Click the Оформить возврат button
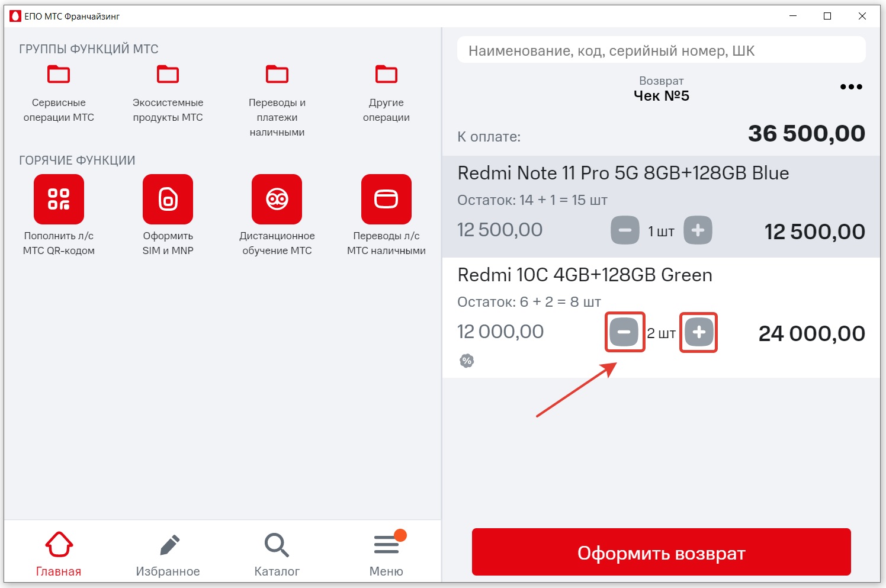This screenshot has width=886, height=588. tap(661, 552)
